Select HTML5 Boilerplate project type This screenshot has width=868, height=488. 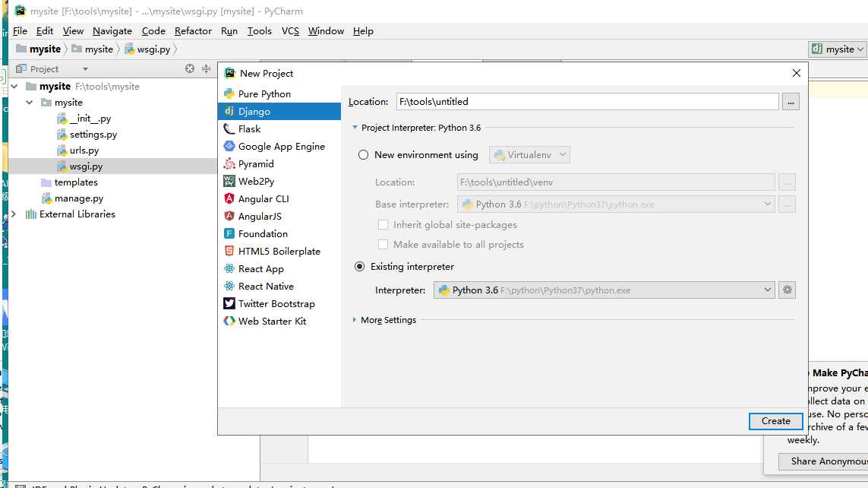(x=279, y=251)
